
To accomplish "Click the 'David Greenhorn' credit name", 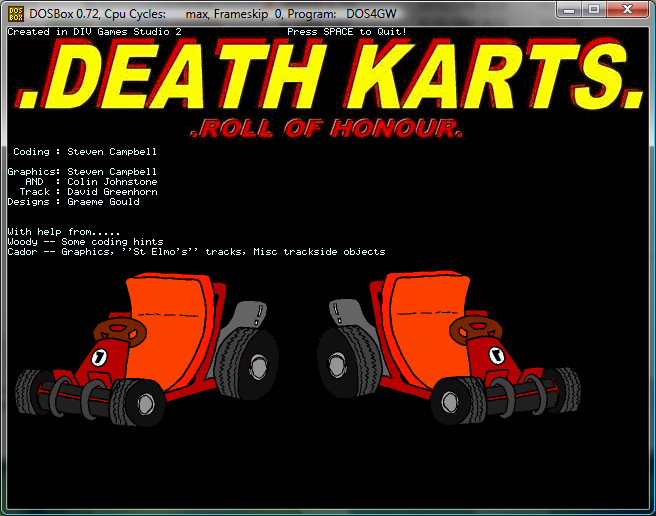I will coord(112,192).
